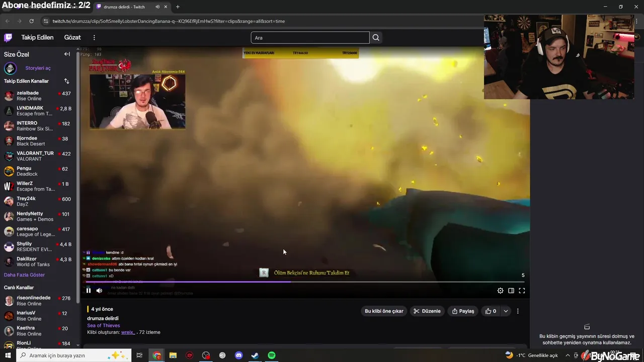Click the Windows taskbar search box

tap(74, 355)
